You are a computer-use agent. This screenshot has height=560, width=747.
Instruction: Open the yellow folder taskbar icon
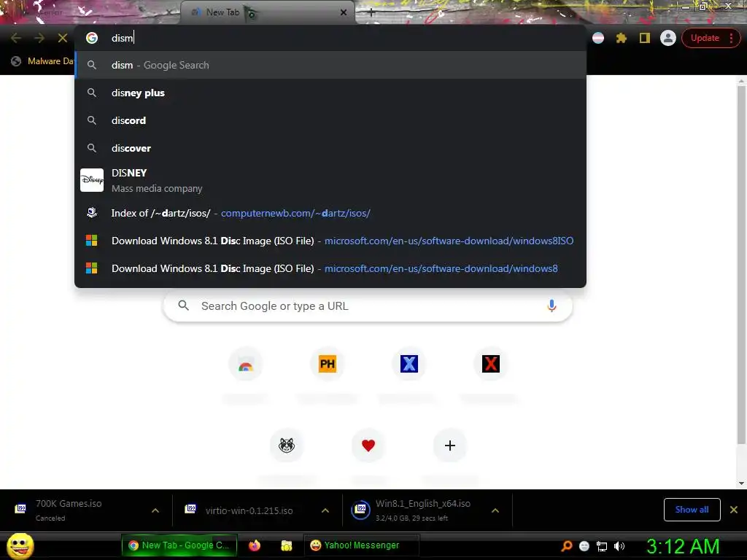pyautogui.click(x=286, y=545)
